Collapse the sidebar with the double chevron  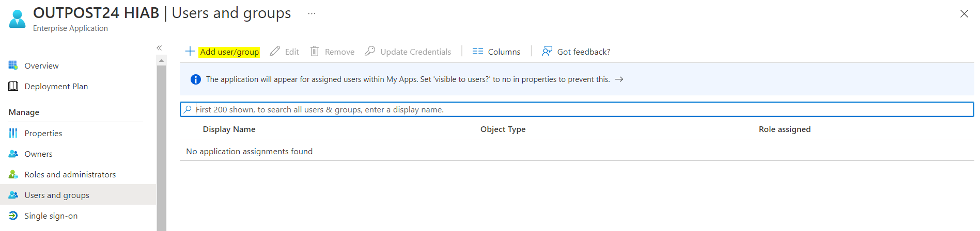tap(160, 48)
